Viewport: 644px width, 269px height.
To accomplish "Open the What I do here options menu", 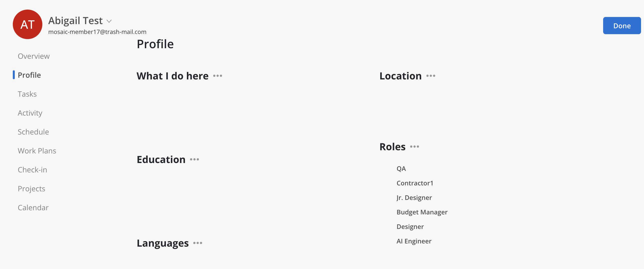I will point(218,76).
